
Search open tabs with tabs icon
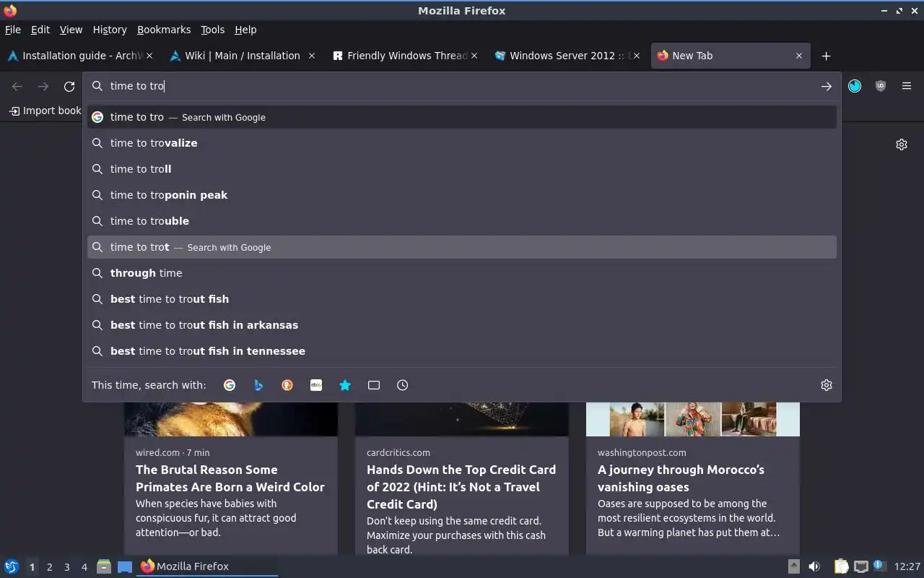[374, 385]
